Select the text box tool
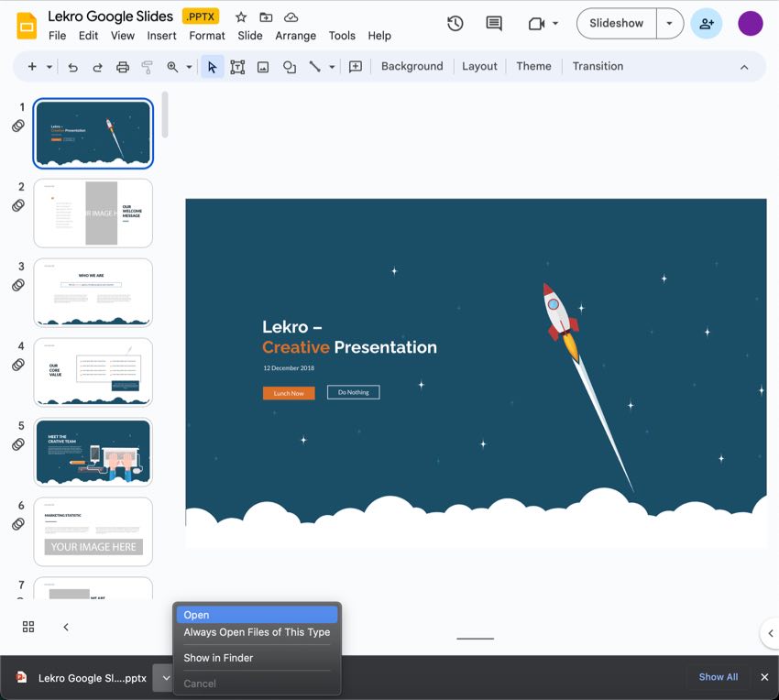 pos(237,67)
